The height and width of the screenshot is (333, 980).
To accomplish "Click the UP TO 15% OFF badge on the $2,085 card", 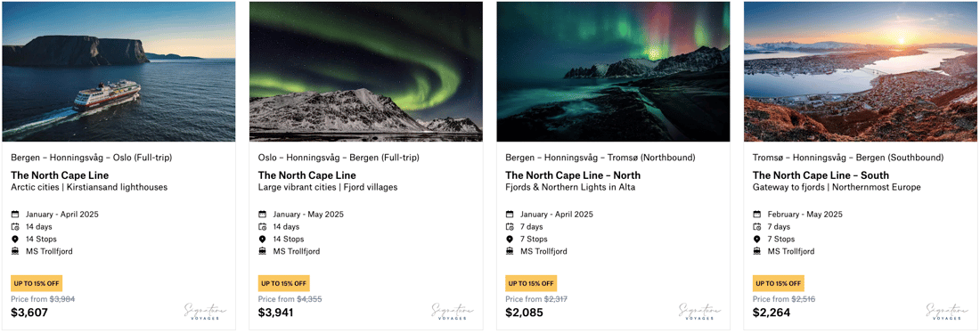I will pyautogui.click(x=531, y=283).
